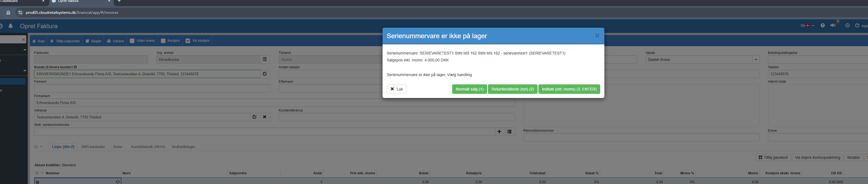The image size is (868, 184).
Task: Choose Normalt salg (1) option
Action: (469, 89)
